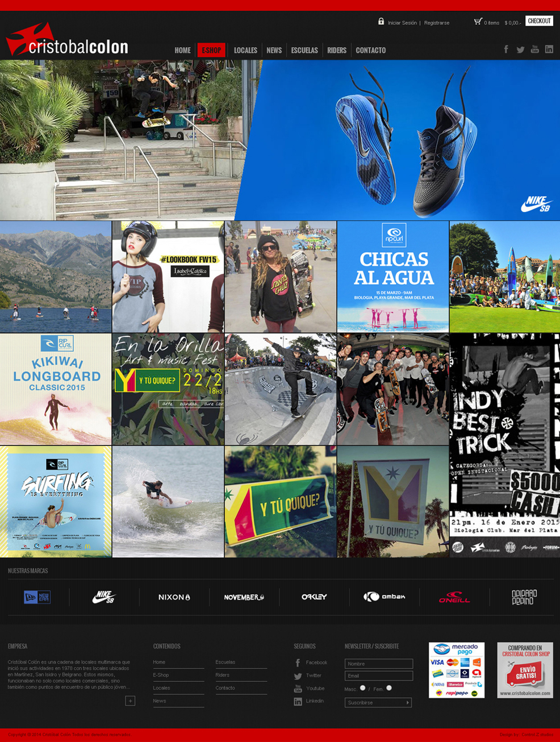The width and height of the screenshot is (560, 742).
Task: Open the Twitter icon in the top header
Action: pyautogui.click(x=520, y=50)
